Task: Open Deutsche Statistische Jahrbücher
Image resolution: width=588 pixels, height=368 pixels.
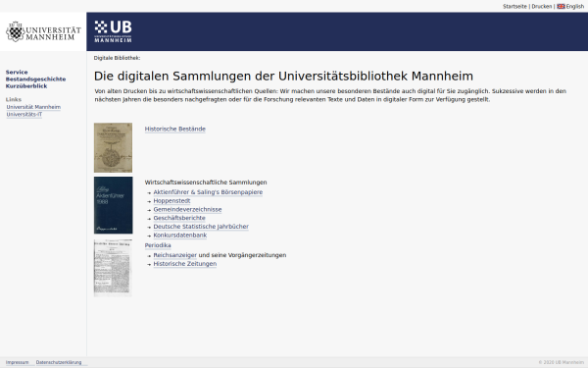Action: (x=201, y=227)
